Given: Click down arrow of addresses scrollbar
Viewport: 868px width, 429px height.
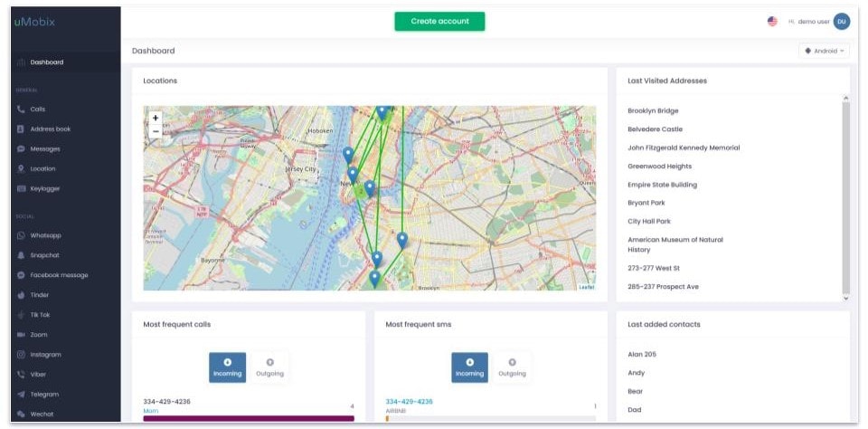Looking at the screenshot, I should [x=845, y=298].
